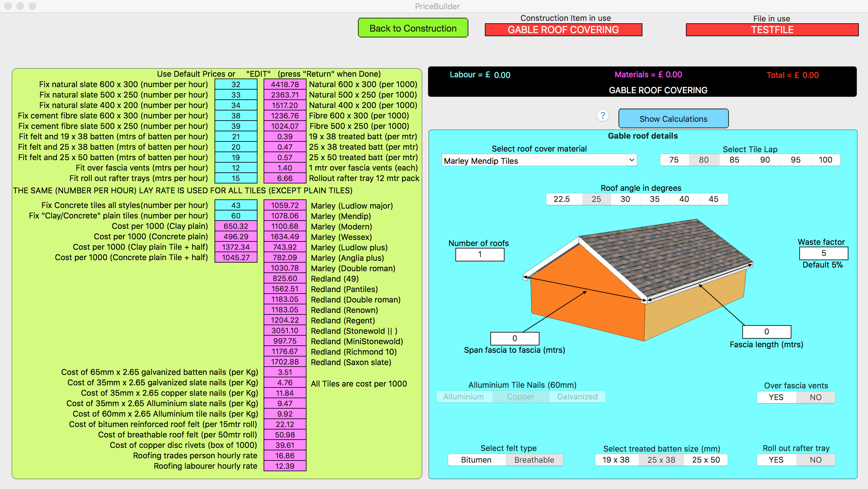Set Roll out rafter tray to YES
Viewport: 868px width, 489px height.
(776, 460)
